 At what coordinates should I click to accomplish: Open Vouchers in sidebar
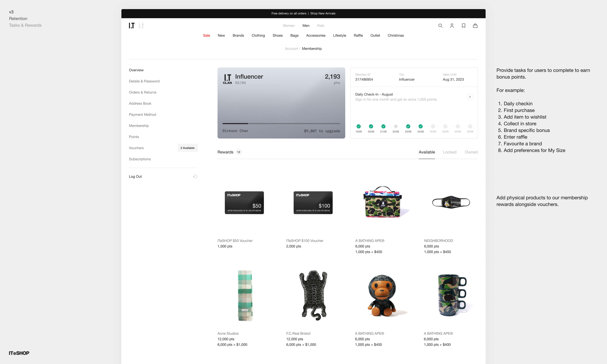136,148
